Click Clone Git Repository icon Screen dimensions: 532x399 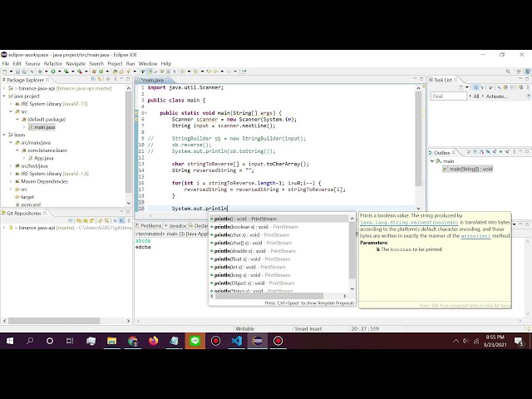tap(85, 220)
